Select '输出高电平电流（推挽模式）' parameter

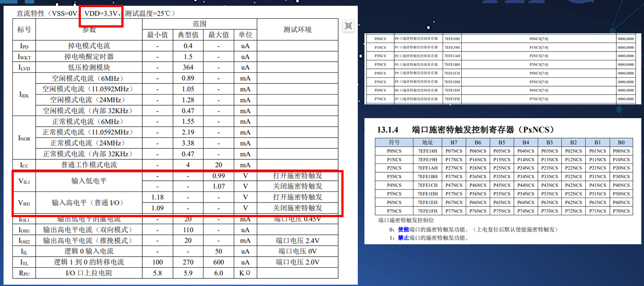89,240
